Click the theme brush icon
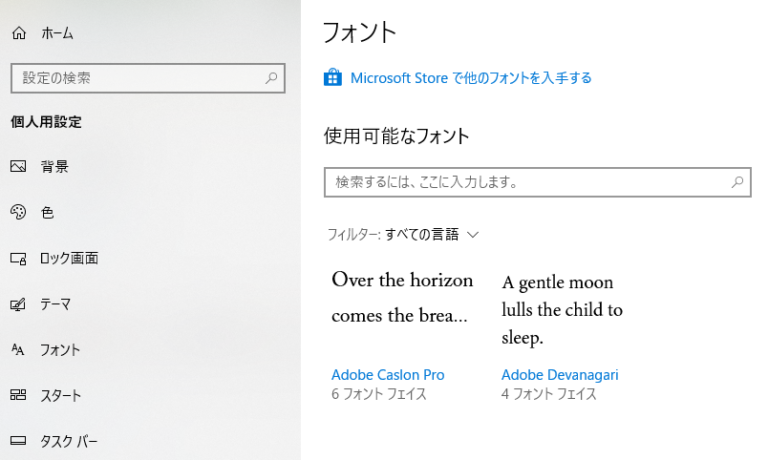This screenshot has height=460, width=768. pos(18,305)
